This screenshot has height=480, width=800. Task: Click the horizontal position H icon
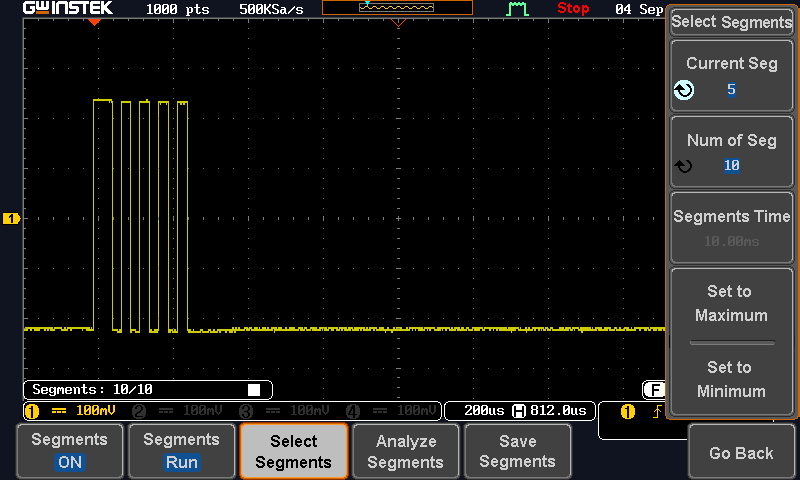pos(518,411)
